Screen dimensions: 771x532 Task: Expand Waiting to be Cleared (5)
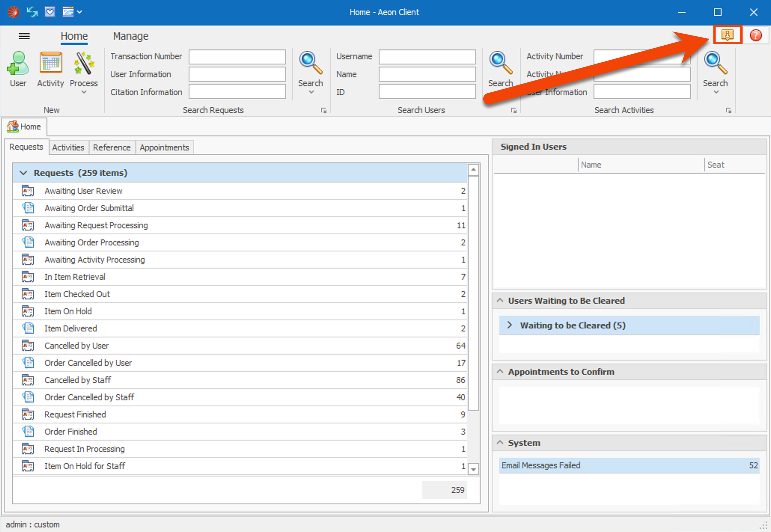pyautogui.click(x=509, y=325)
